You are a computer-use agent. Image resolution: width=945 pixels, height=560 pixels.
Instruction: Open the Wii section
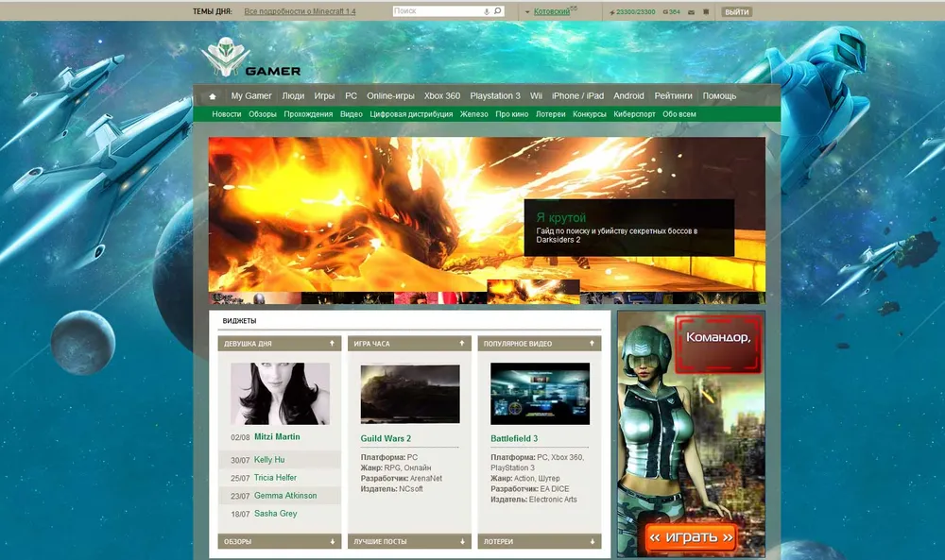pyautogui.click(x=536, y=95)
